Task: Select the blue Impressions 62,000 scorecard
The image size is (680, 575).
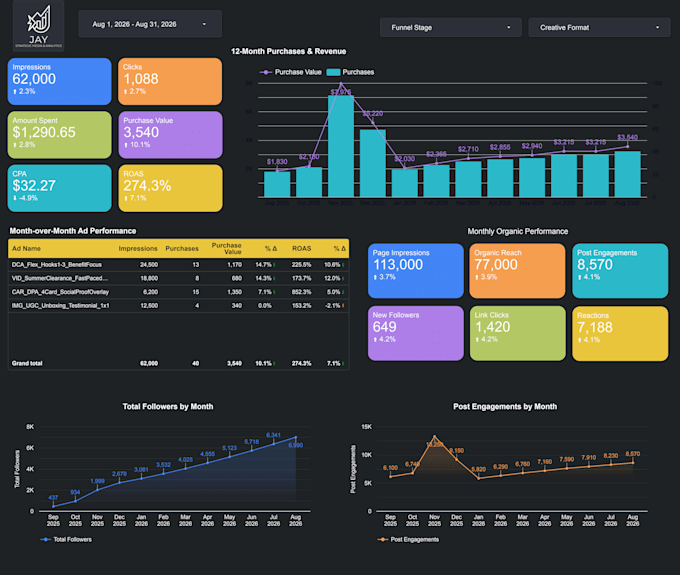Action: click(59, 81)
